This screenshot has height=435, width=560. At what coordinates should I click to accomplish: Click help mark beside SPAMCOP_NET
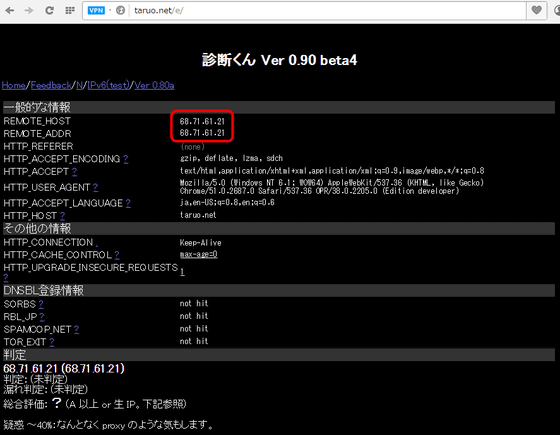click(x=76, y=329)
